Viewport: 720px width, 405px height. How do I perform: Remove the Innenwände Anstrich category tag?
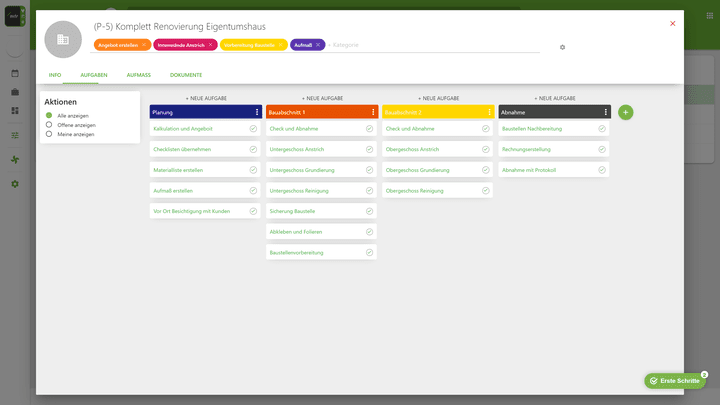(210, 45)
